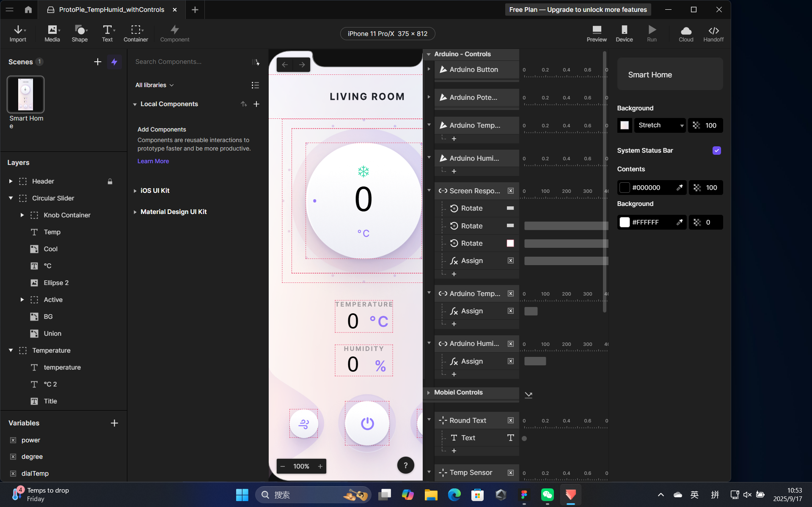Select the Text tool in the toolbar
812x507 pixels.
(107, 33)
